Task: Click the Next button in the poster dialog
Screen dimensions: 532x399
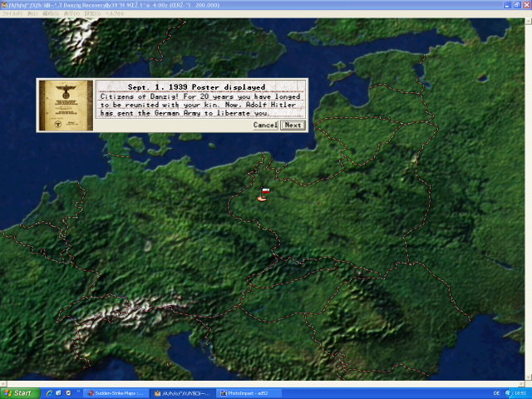Action: pyautogui.click(x=293, y=125)
